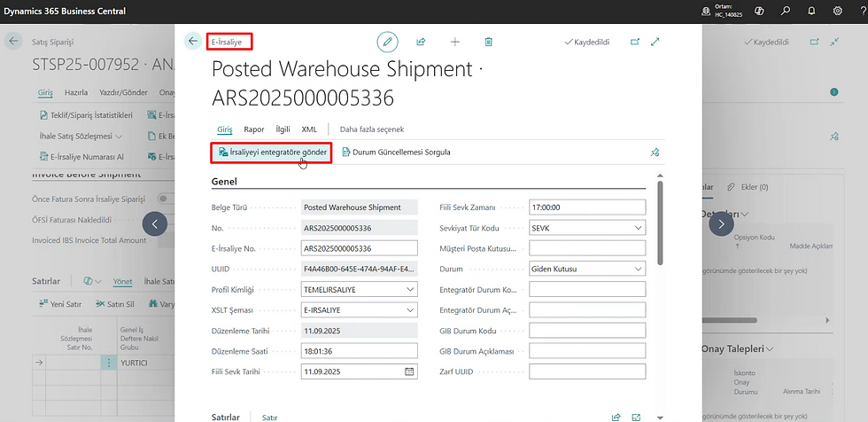Click Durum Güncellemesi Sorgula
Image resolution: width=868 pixels, height=422 pixels.
(396, 152)
